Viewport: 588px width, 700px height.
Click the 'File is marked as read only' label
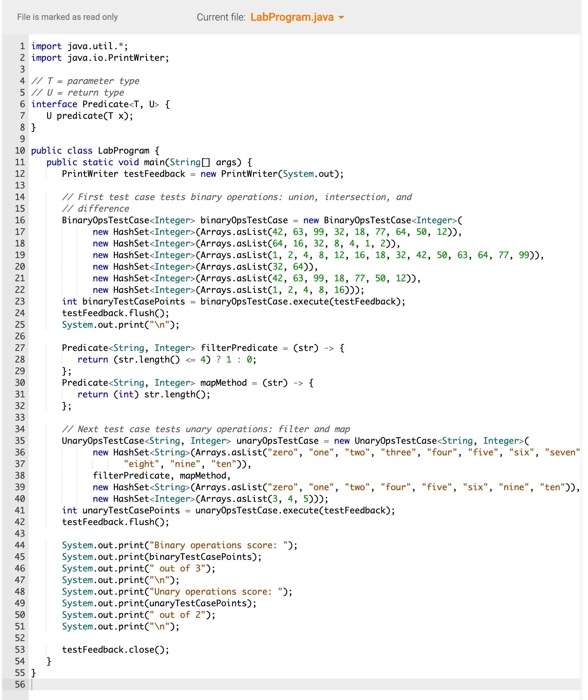67,17
